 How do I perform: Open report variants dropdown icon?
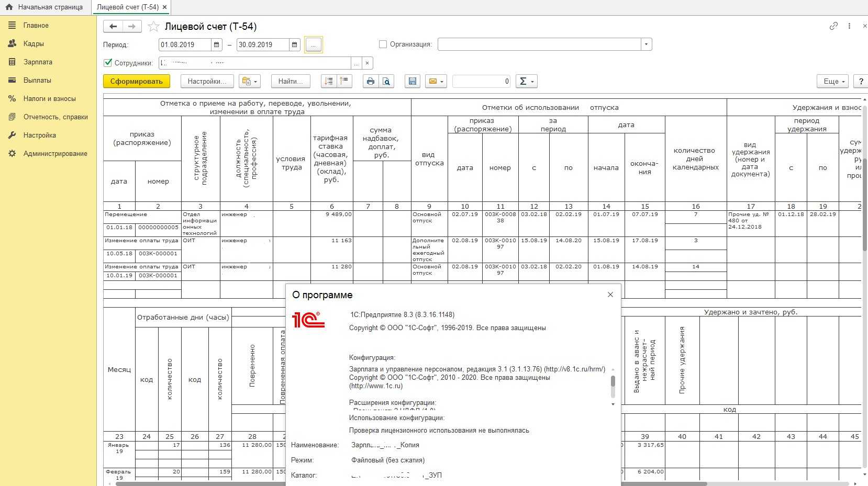click(249, 81)
